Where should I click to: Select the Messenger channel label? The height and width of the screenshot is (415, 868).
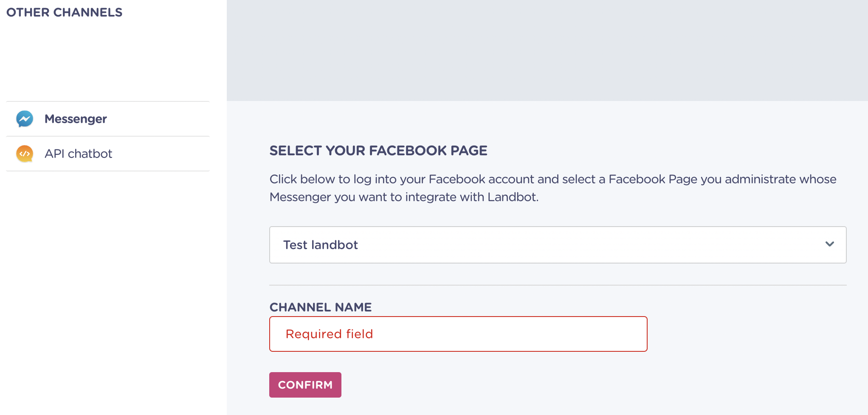point(76,119)
